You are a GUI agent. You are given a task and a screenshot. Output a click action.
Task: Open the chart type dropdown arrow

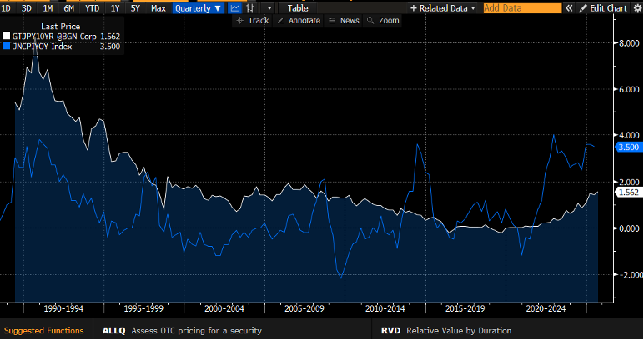pos(269,7)
